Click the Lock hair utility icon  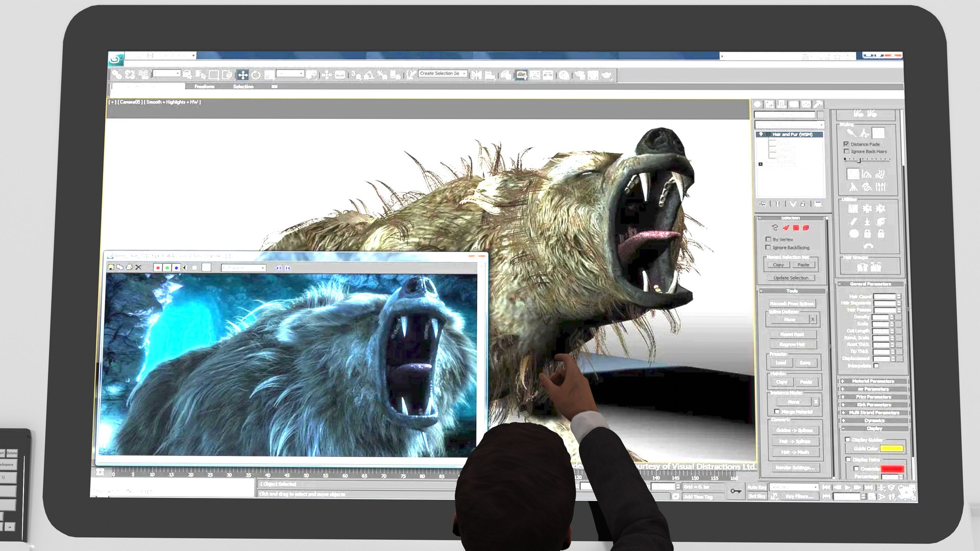pos(867,234)
